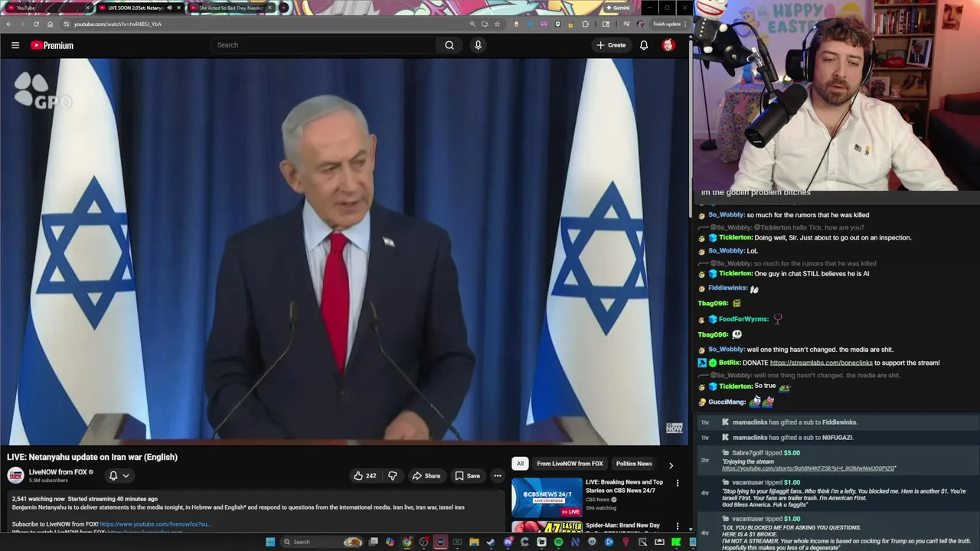Share the live video

[x=426, y=475]
